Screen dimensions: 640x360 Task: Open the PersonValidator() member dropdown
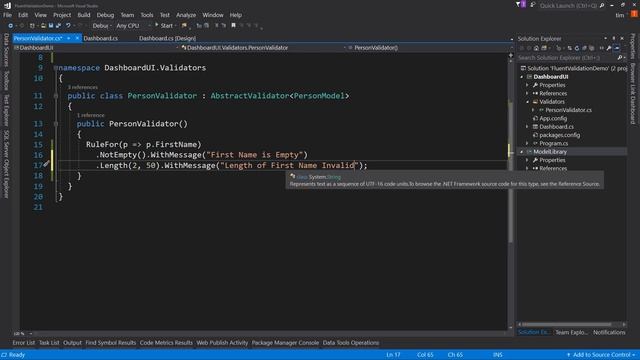point(429,48)
